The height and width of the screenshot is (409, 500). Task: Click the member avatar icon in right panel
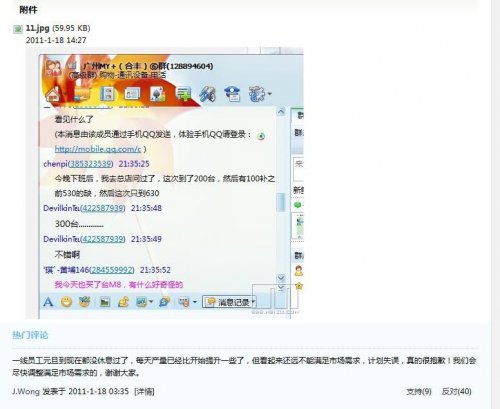(x=299, y=270)
